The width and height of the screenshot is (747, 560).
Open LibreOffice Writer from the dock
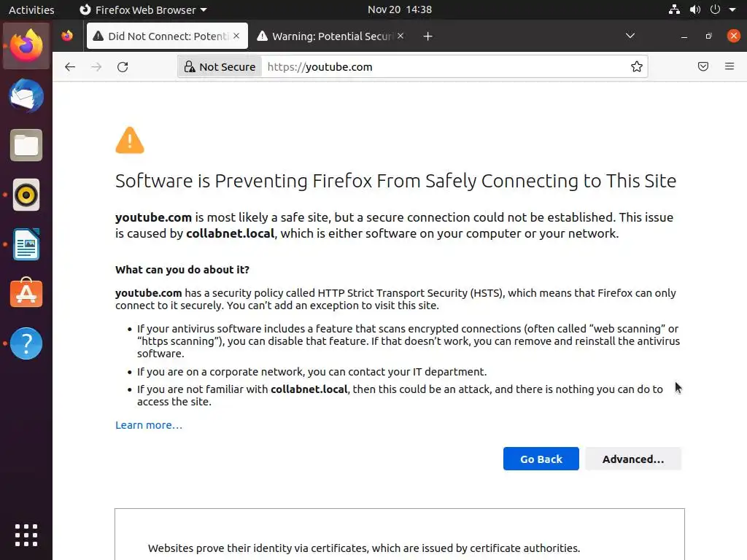(26, 244)
